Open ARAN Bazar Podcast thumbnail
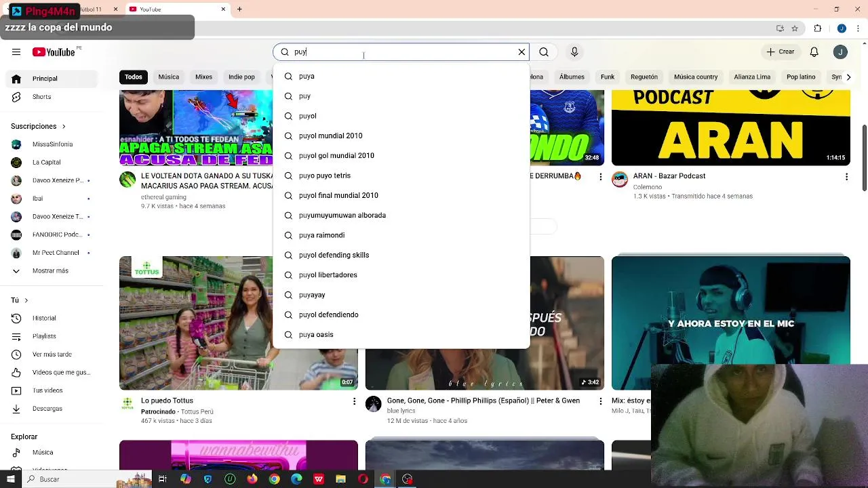The width and height of the screenshot is (868, 488). click(x=731, y=127)
